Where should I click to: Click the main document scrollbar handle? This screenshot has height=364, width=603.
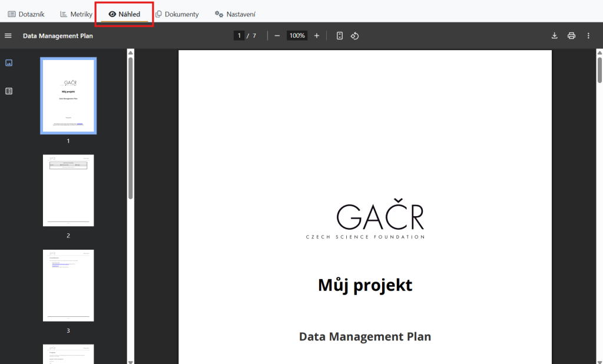click(599, 70)
